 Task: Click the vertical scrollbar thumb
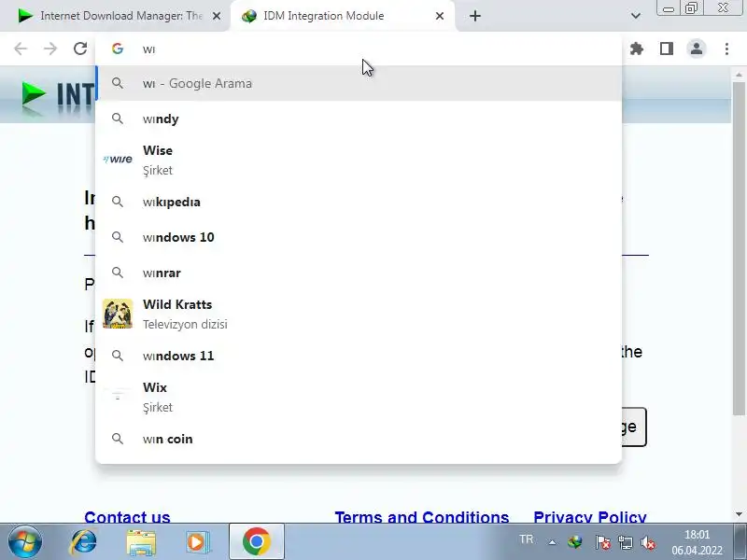coord(739,247)
